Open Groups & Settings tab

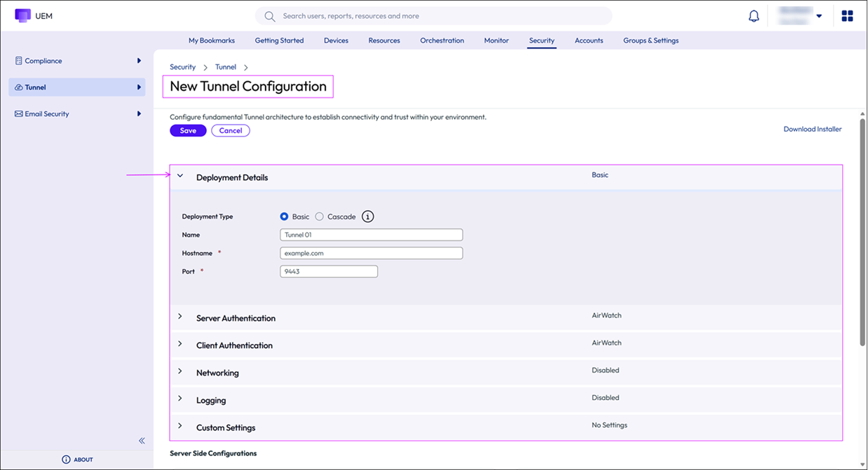click(651, 41)
